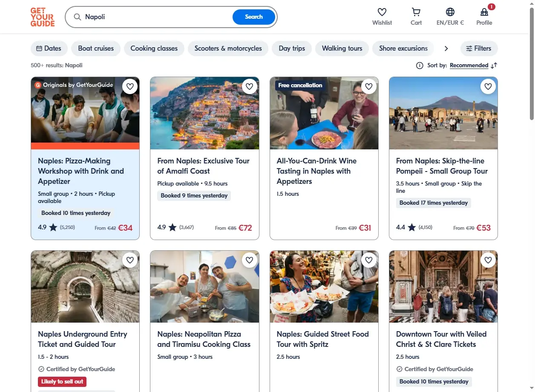Click the €72 price on Amalfi Coast tour
The width and height of the screenshot is (535, 392).
[x=245, y=228]
